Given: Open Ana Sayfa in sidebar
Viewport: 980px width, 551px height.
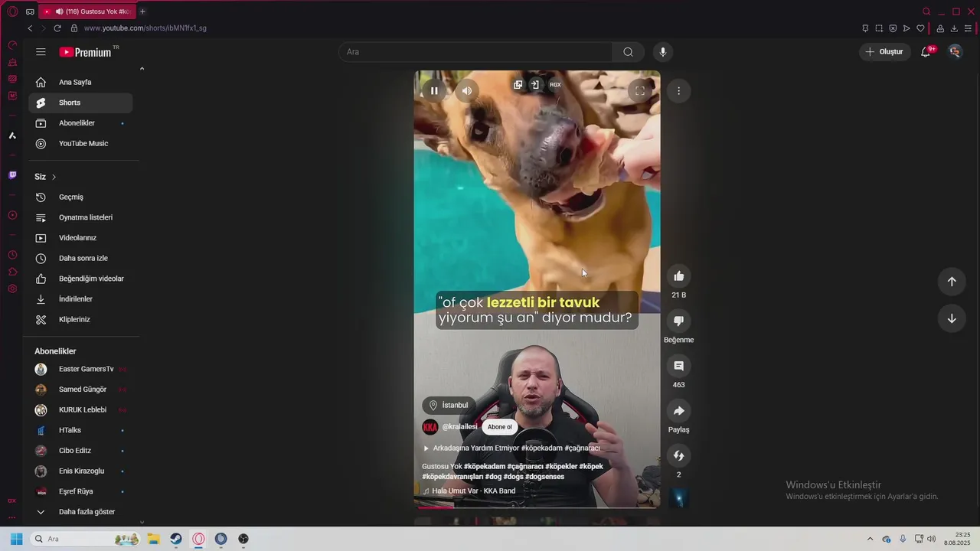Looking at the screenshot, I should [80, 82].
